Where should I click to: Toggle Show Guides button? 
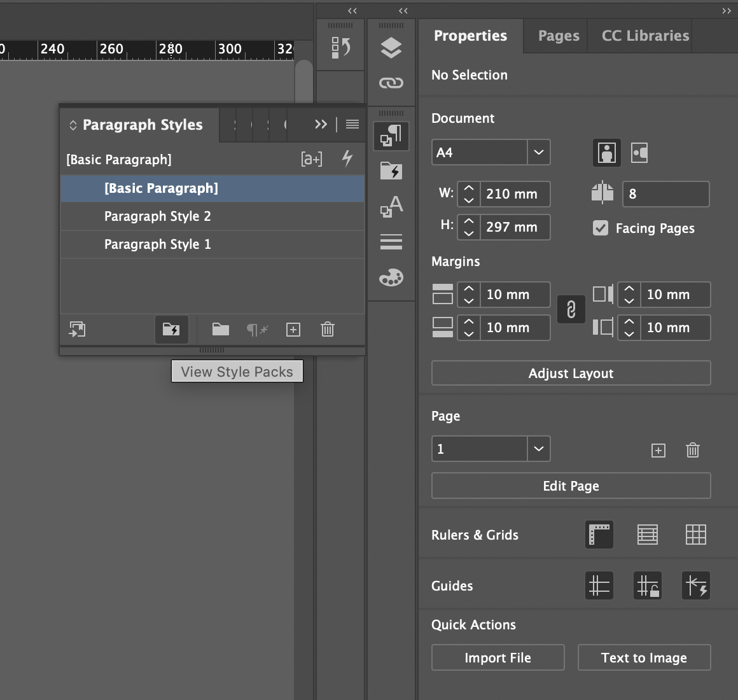point(599,585)
